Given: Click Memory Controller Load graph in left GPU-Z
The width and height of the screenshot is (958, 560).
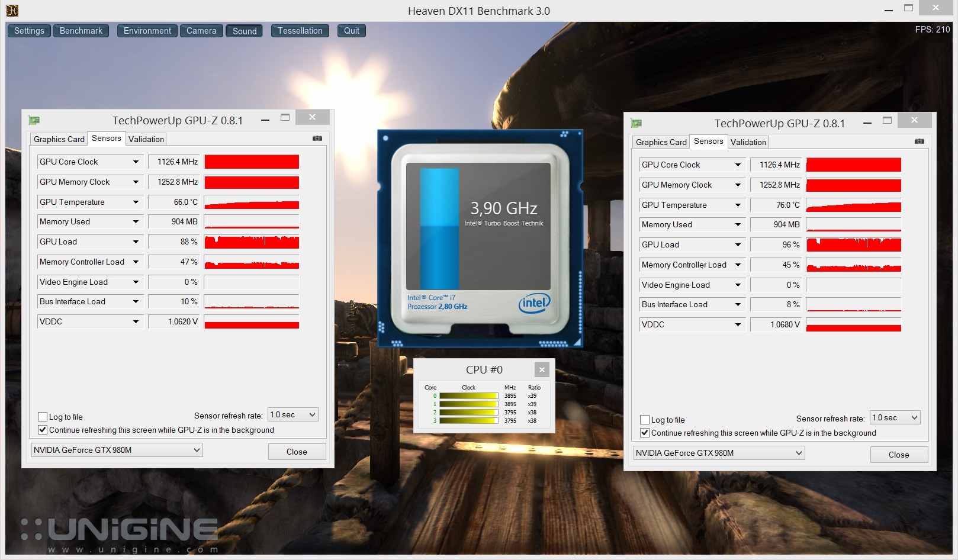Looking at the screenshot, I should point(252,262).
